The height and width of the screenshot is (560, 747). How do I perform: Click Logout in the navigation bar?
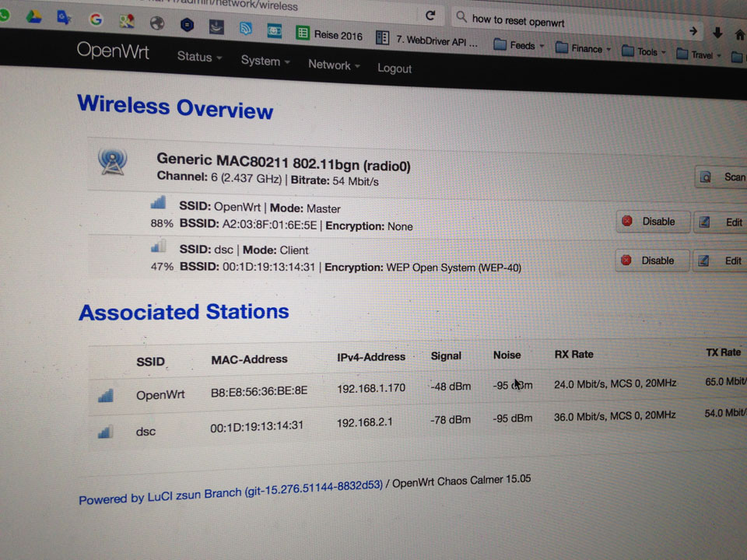click(395, 68)
